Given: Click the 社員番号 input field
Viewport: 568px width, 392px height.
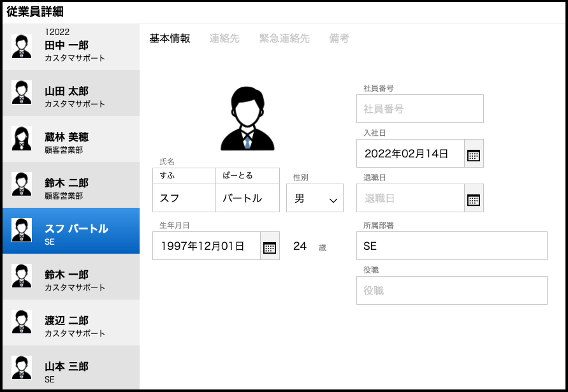Looking at the screenshot, I should pos(419,109).
